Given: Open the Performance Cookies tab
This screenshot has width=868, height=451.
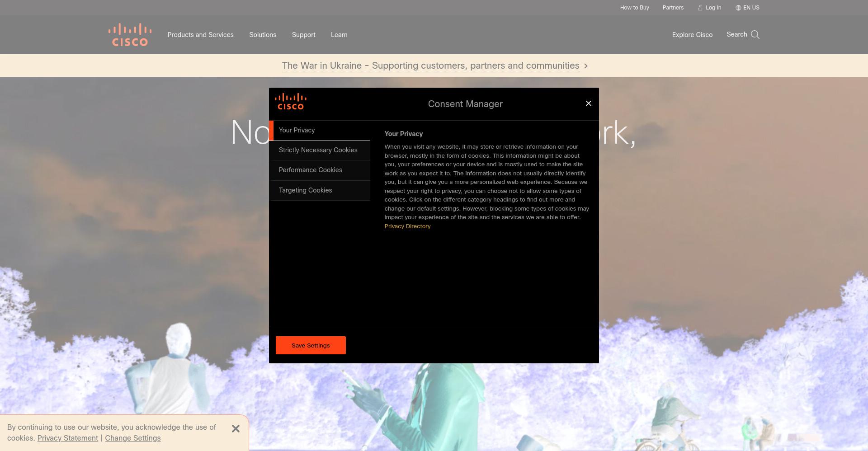Looking at the screenshot, I should [x=320, y=170].
